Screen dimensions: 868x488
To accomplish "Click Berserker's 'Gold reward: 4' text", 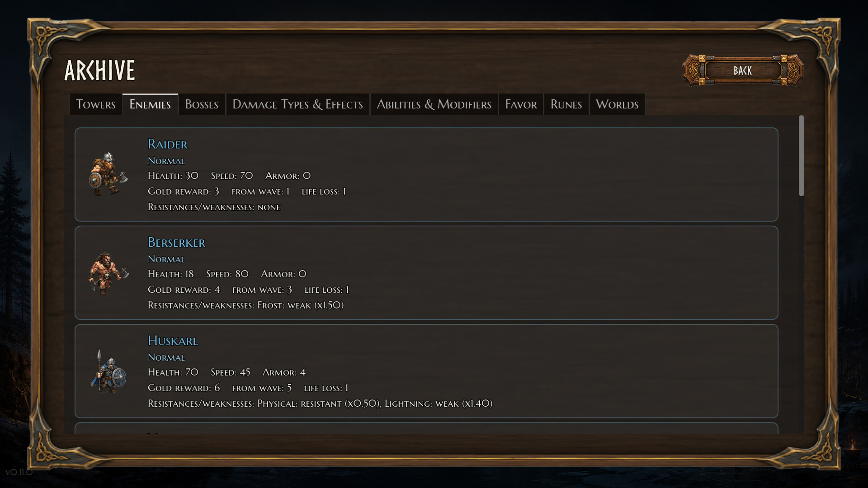I will click(x=184, y=290).
